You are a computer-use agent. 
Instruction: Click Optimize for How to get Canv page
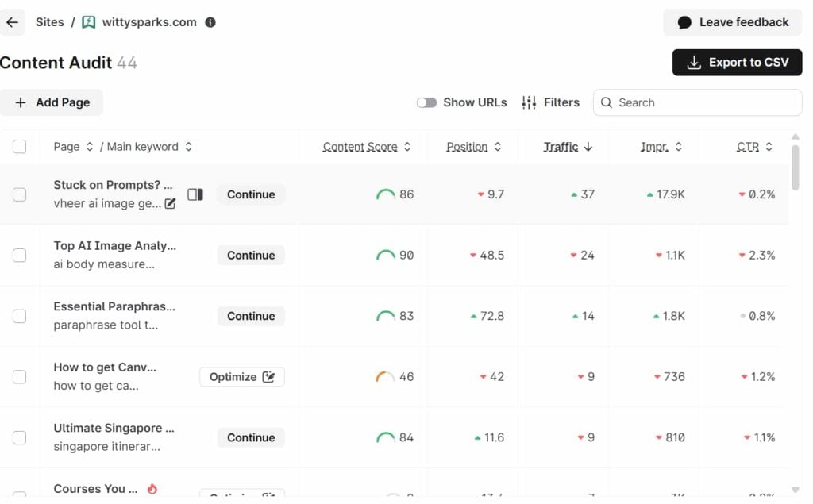click(241, 377)
